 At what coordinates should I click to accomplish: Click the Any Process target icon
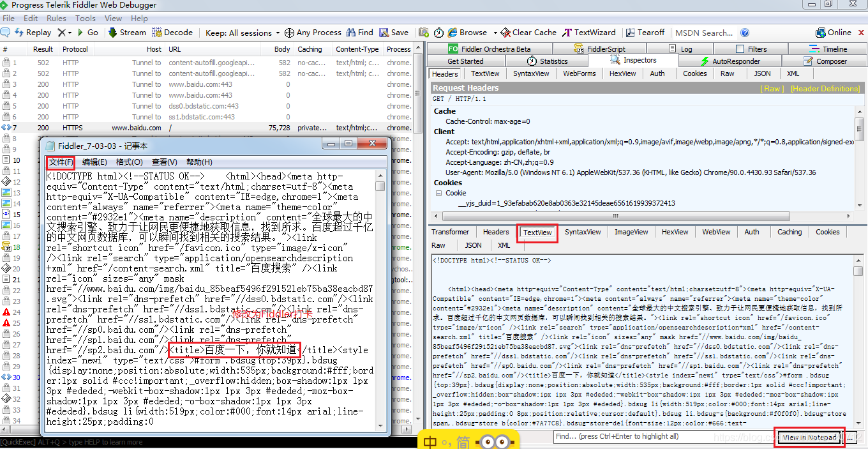pos(289,33)
